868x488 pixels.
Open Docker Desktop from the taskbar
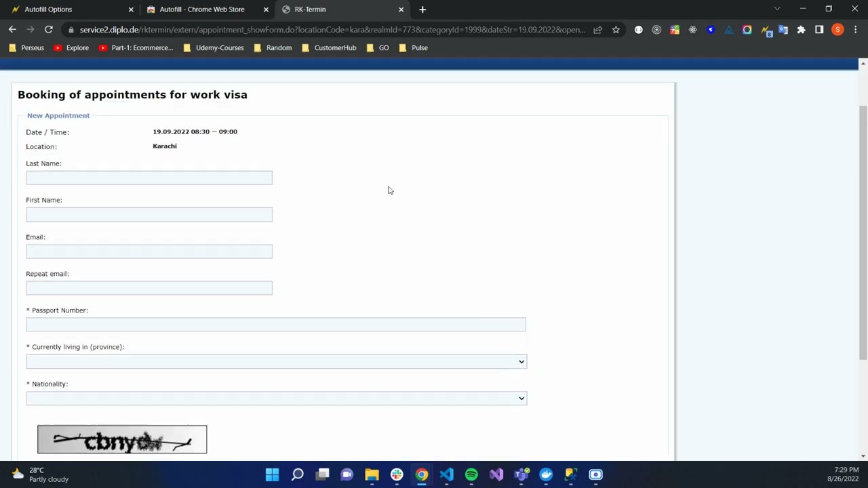tap(546, 474)
